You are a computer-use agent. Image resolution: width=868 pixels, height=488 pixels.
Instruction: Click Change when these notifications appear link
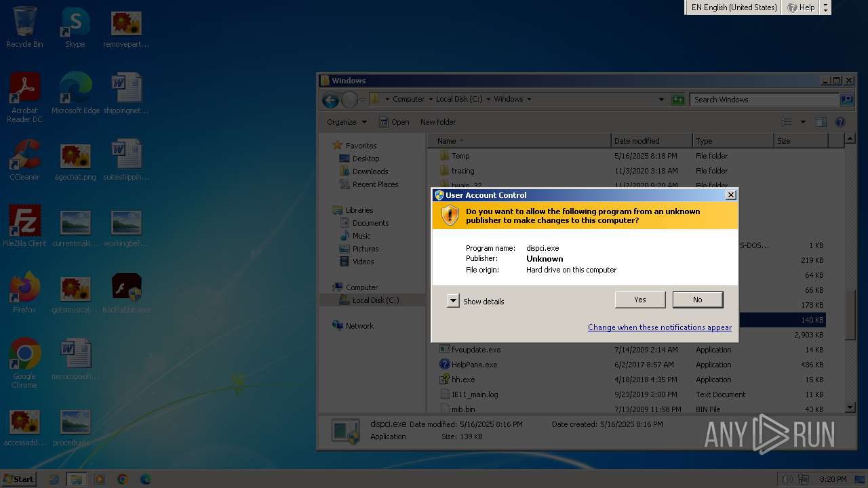(x=660, y=327)
